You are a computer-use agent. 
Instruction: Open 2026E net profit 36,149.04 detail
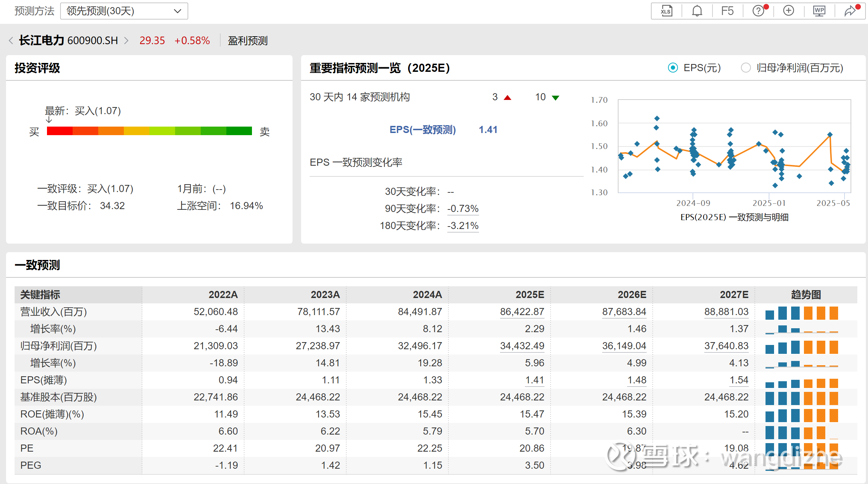[x=624, y=346]
